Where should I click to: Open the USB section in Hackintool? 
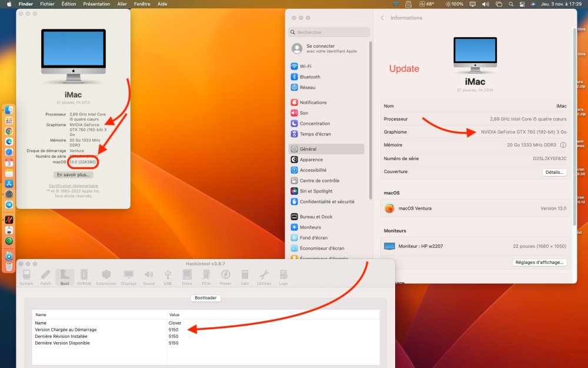pyautogui.click(x=168, y=277)
